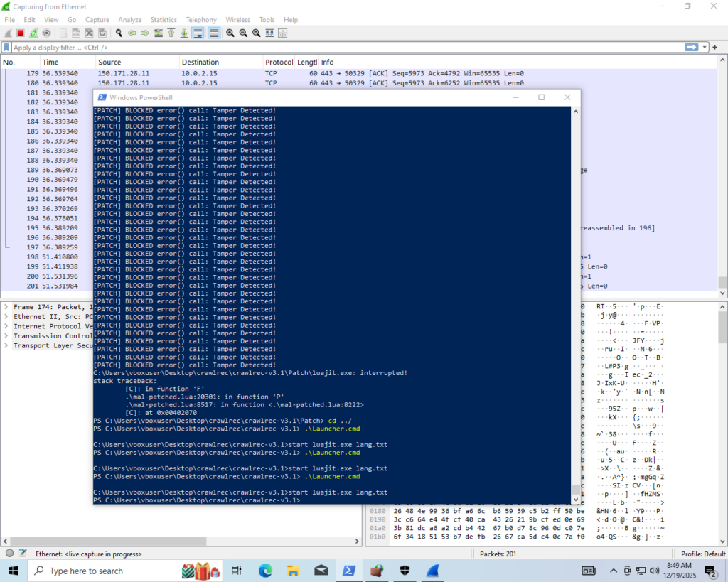Open Find Packet with the magnifier icon
Screen dimensions: 728x582
pos(119,33)
